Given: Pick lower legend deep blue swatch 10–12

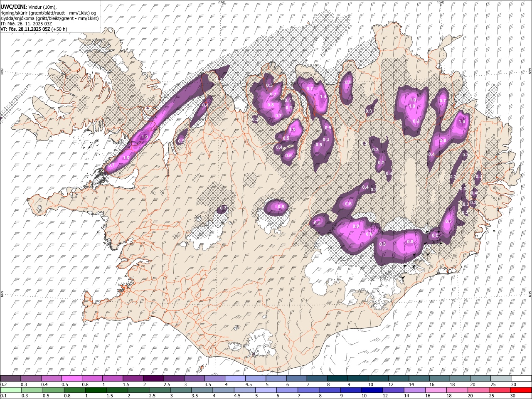Looking at the screenshot, I should [372, 390].
